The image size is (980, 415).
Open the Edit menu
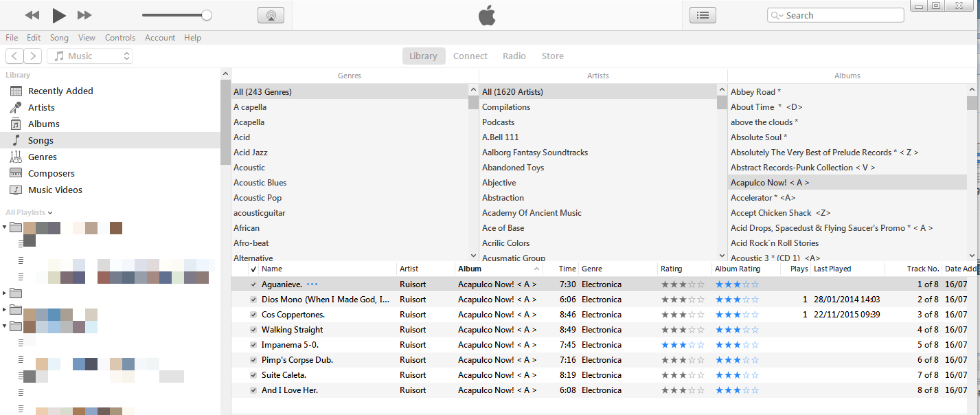pos(34,38)
